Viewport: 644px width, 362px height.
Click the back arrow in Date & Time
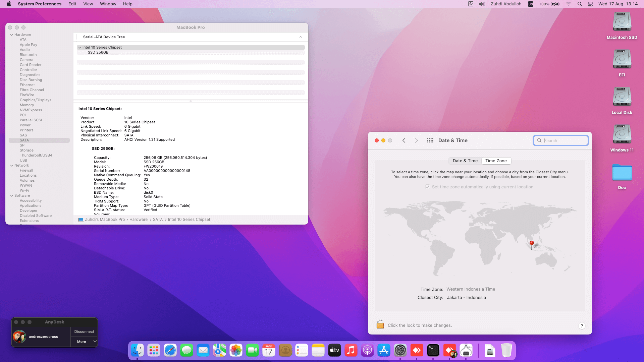pyautogui.click(x=404, y=140)
